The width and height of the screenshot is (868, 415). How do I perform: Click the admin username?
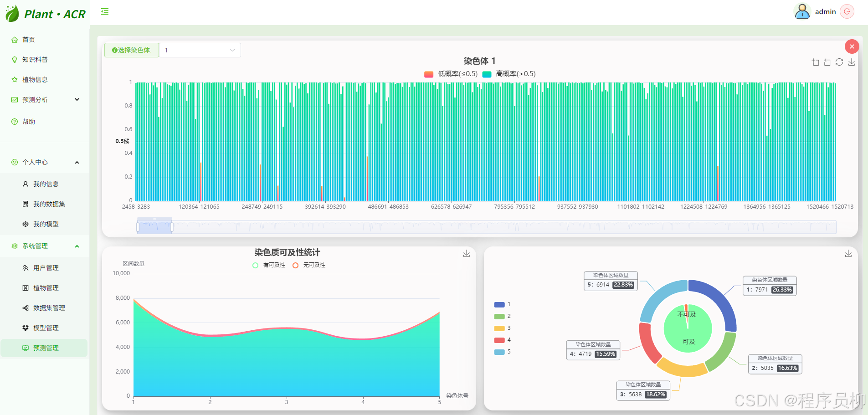pyautogui.click(x=825, y=12)
